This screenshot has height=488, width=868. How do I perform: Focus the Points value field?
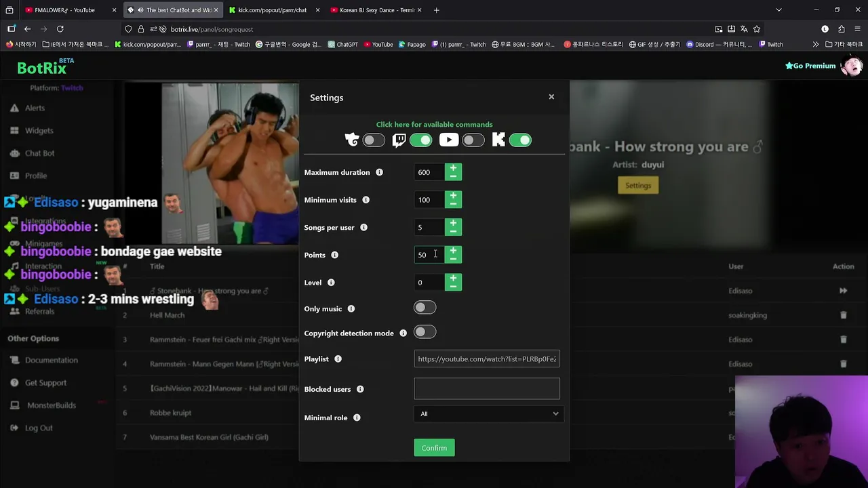pyautogui.click(x=429, y=255)
